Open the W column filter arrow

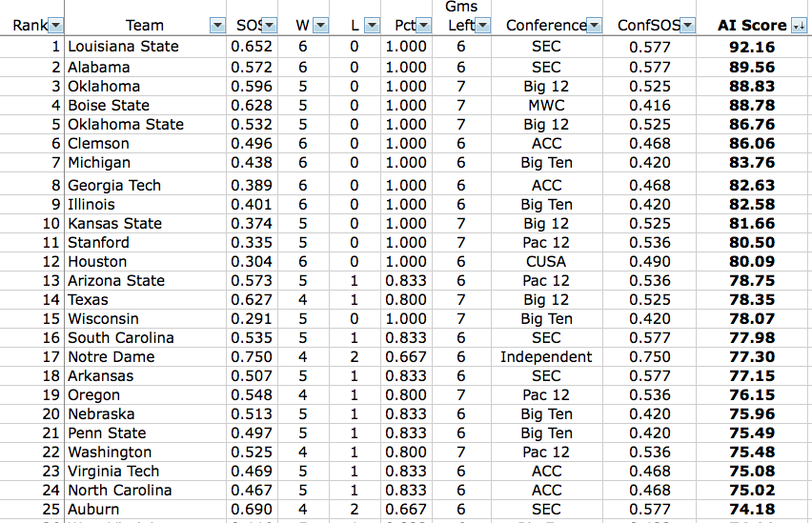click(320, 25)
